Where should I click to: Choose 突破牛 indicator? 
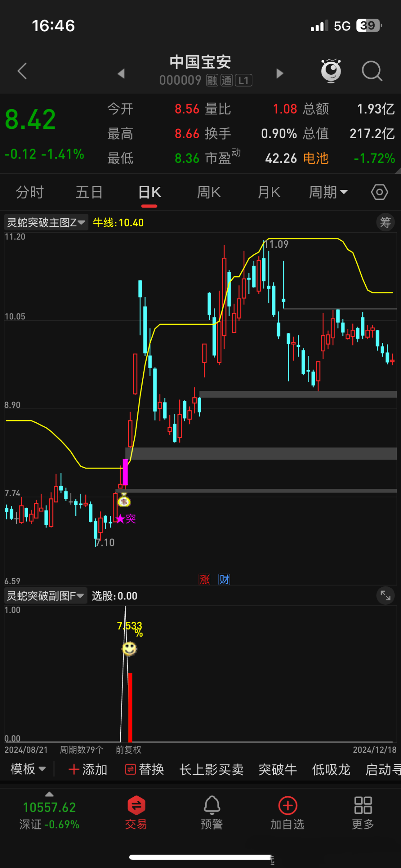tap(278, 769)
